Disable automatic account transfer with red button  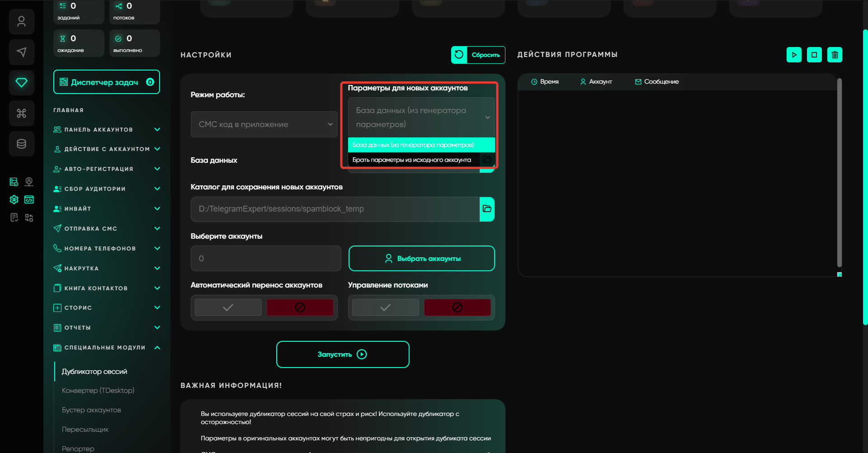click(x=300, y=307)
